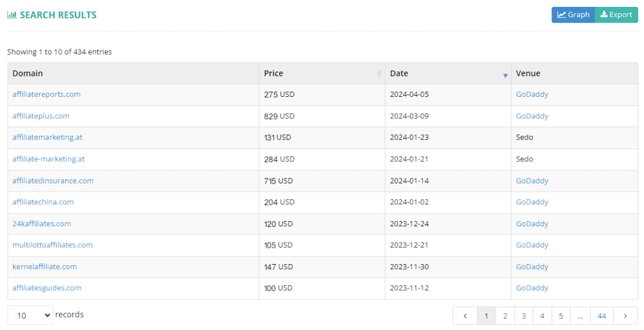Viewport: 644px width, 330px height.
Task: Select pagination page 1
Action: pyautogui.click(x=486, y=316)
